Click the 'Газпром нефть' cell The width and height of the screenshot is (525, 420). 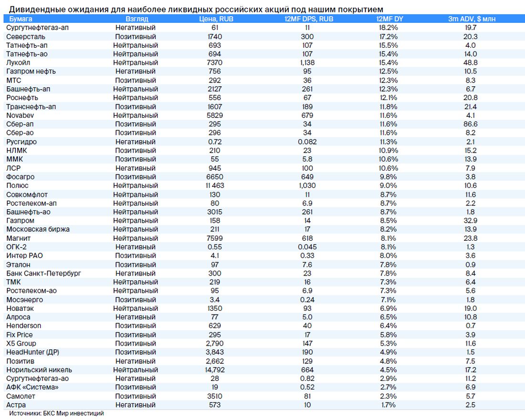point(31,72)
